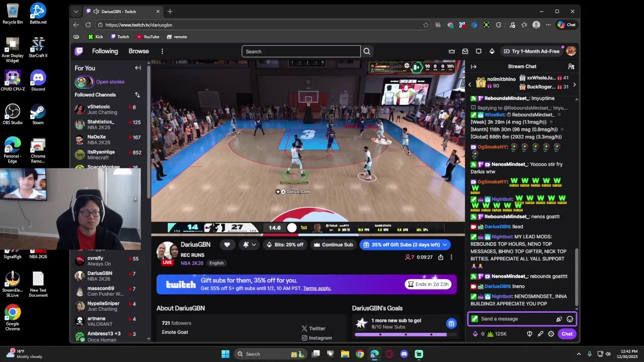Bookmark this page with the star
644x362 pixels.
[426, 25]
